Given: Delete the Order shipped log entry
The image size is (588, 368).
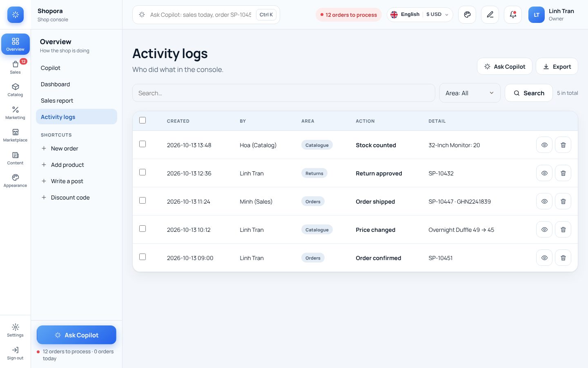Looking at the screenshot, I should 563,201.
